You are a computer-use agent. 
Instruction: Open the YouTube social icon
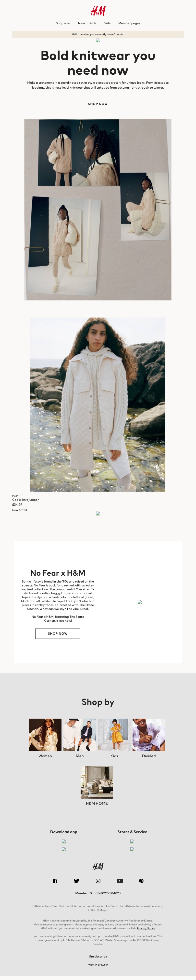(x=120, y=881)
